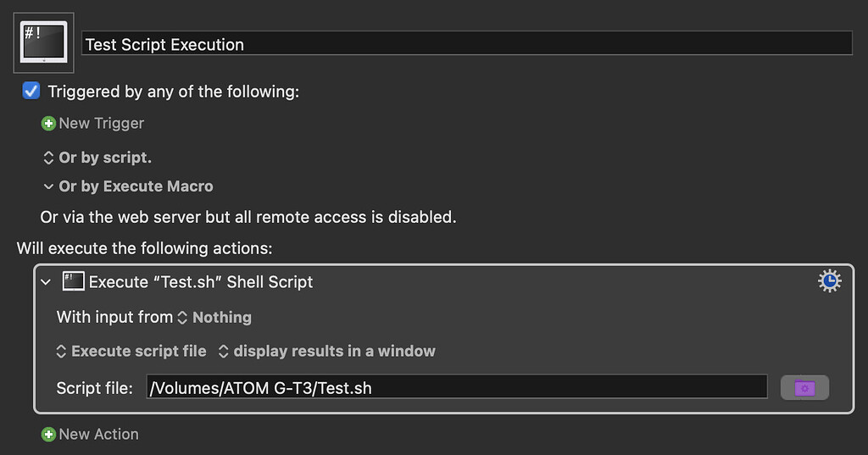
Task: Open the action gear clock menu
Action: coord(829,282)
